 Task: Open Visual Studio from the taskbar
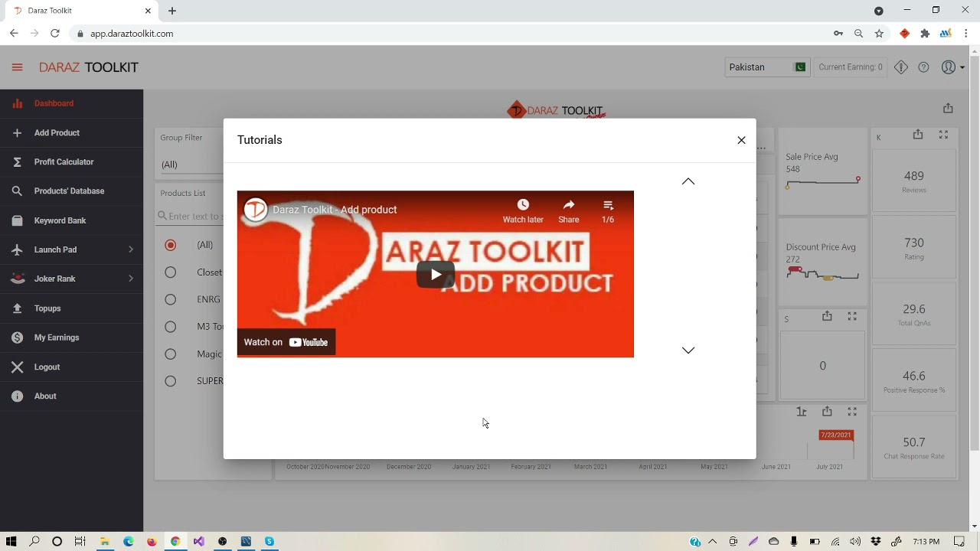tap(199, 542)
